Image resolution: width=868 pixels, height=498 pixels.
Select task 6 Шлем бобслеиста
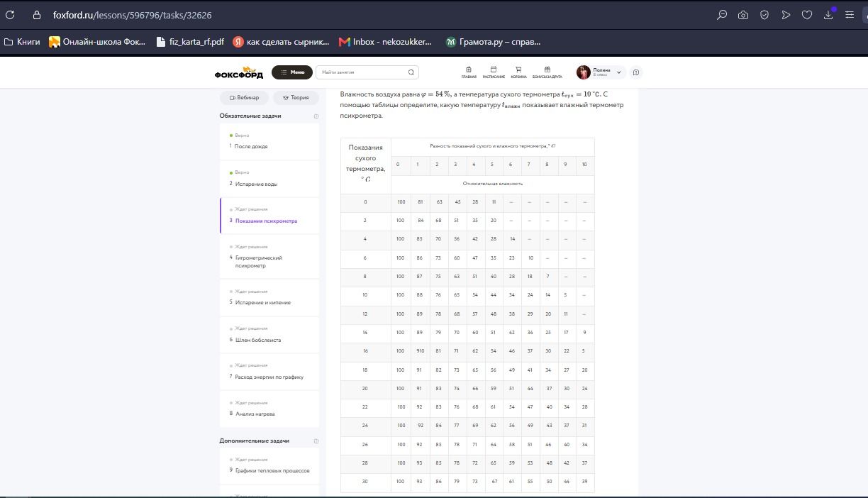pos(269,335)
